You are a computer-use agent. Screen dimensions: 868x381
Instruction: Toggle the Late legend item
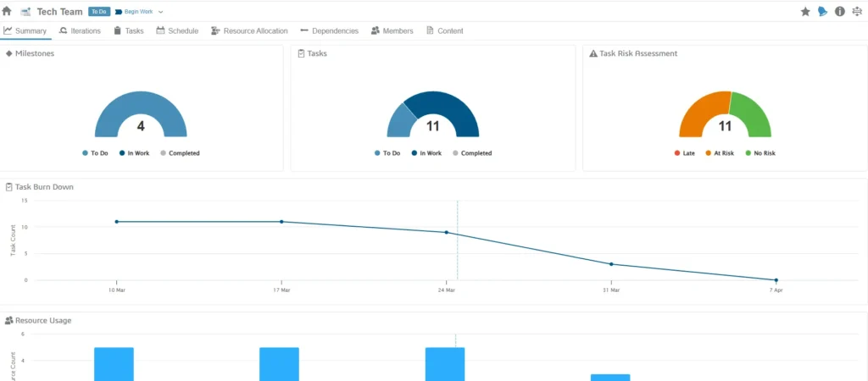point(684,153)
